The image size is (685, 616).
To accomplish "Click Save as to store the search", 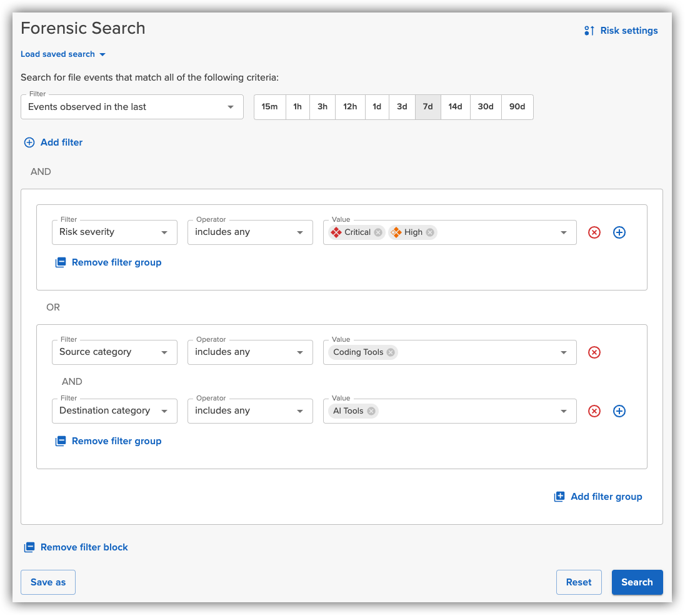I will (x=47, y=582).
